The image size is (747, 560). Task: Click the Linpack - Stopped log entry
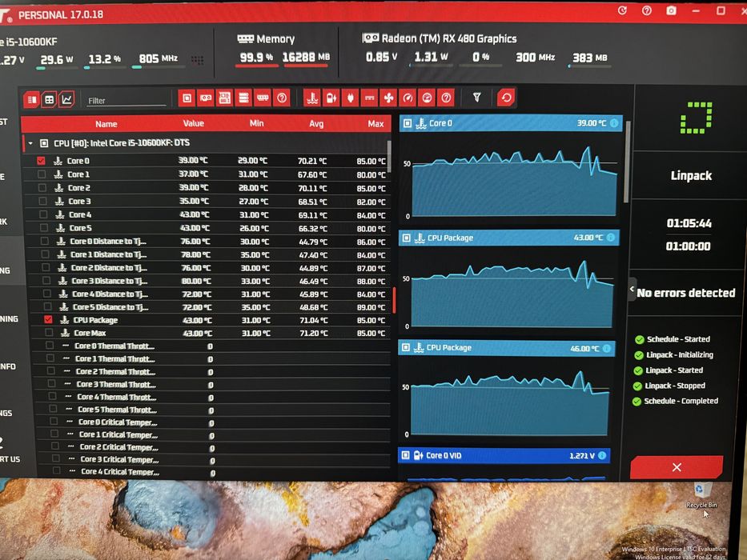click(675, 386)
